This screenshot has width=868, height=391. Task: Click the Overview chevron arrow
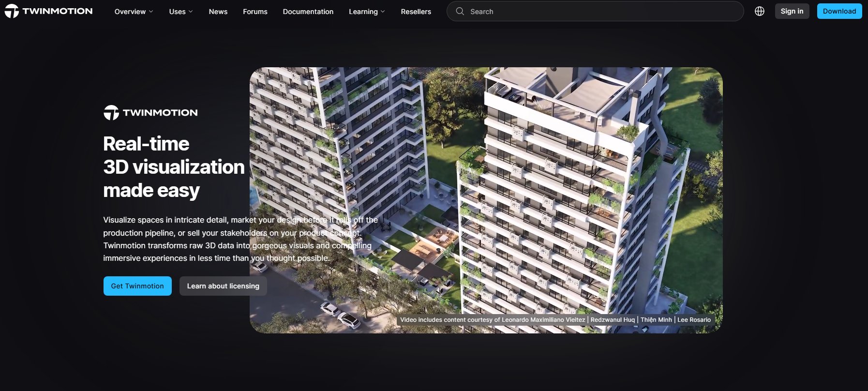tap(151, 12)
